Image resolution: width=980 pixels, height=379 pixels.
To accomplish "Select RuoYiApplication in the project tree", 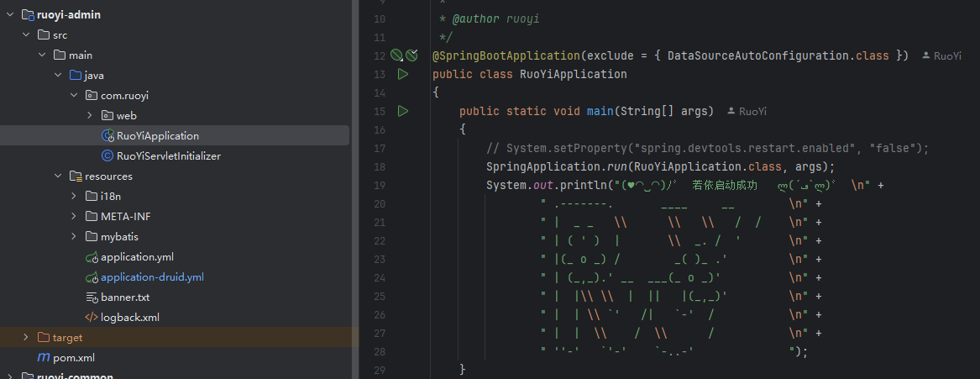I will pos(158,135).
